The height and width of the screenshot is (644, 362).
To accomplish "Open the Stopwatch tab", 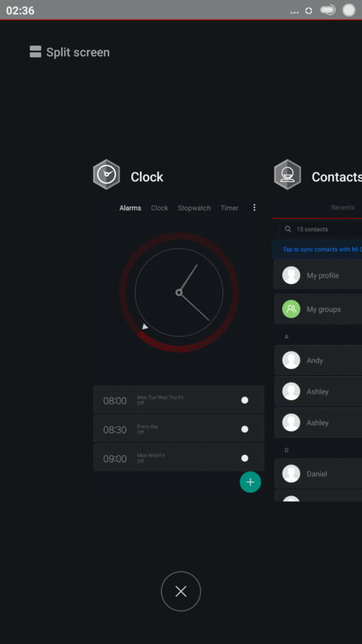I will coord(194,208).
